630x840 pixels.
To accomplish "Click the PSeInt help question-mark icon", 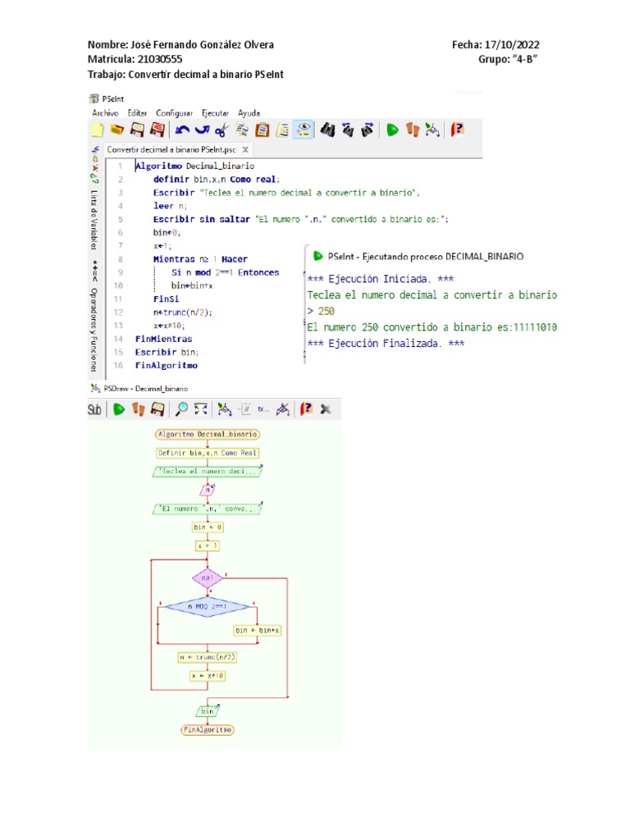I will 459,130.
